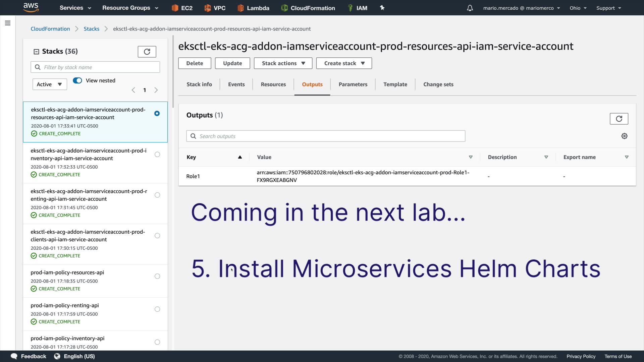The height and width of the screenshot is (362, 644).
Task: Refresh the Outputs table
Action: 619,119
